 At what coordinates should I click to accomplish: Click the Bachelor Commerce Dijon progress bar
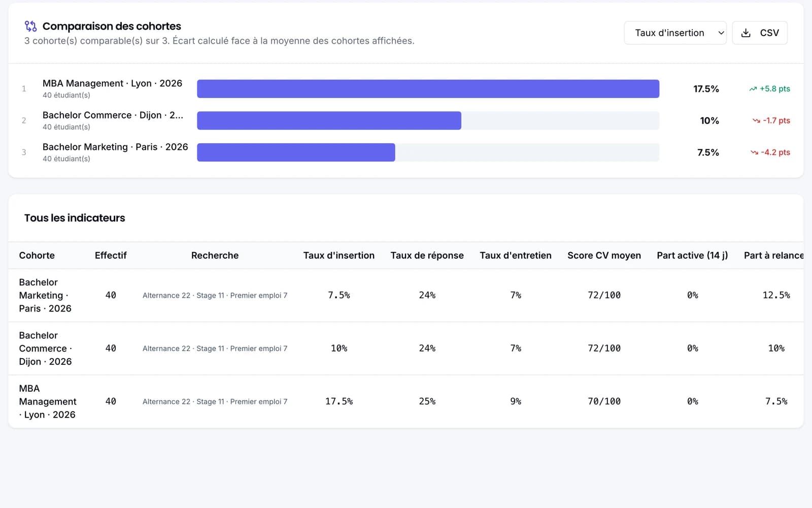[x=428, y=121]
